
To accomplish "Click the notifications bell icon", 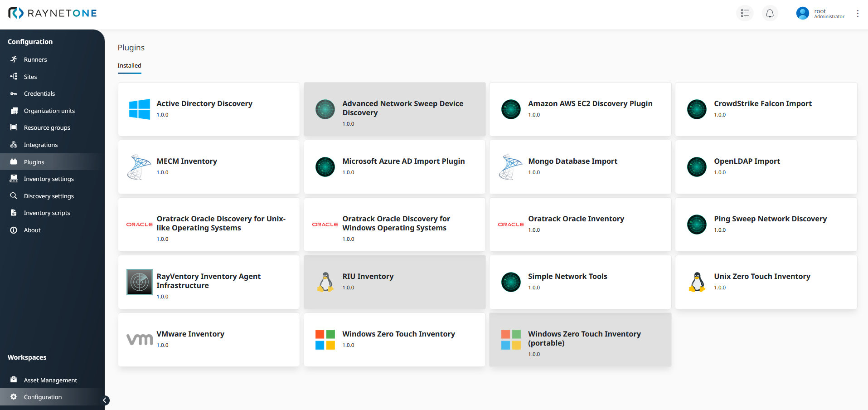I will coord(770,13).
